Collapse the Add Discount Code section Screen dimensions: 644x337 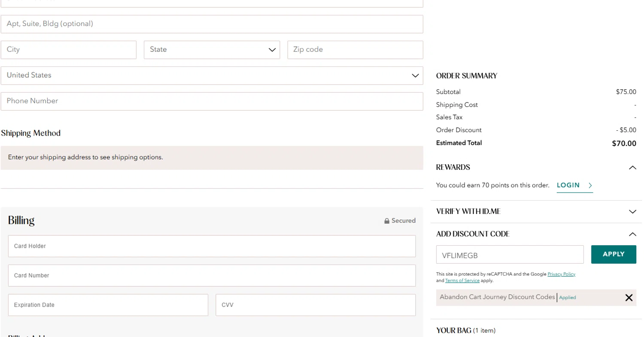point(632,234)
